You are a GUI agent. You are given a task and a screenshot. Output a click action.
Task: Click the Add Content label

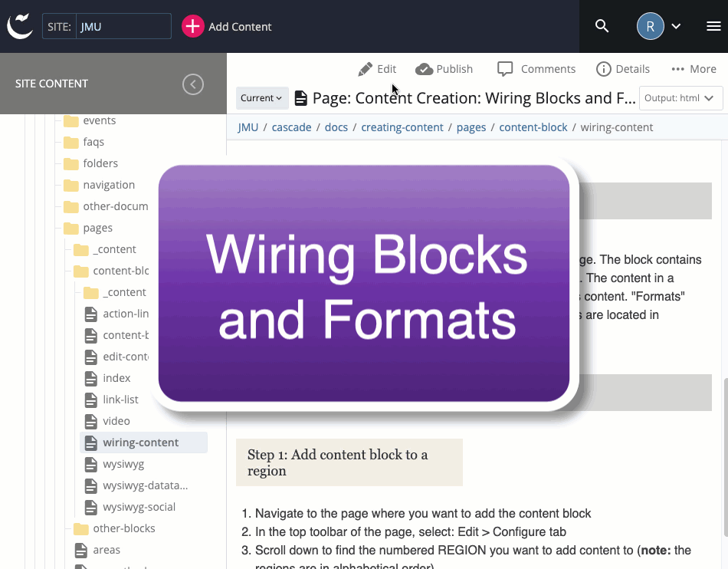[x=240, y=27]
